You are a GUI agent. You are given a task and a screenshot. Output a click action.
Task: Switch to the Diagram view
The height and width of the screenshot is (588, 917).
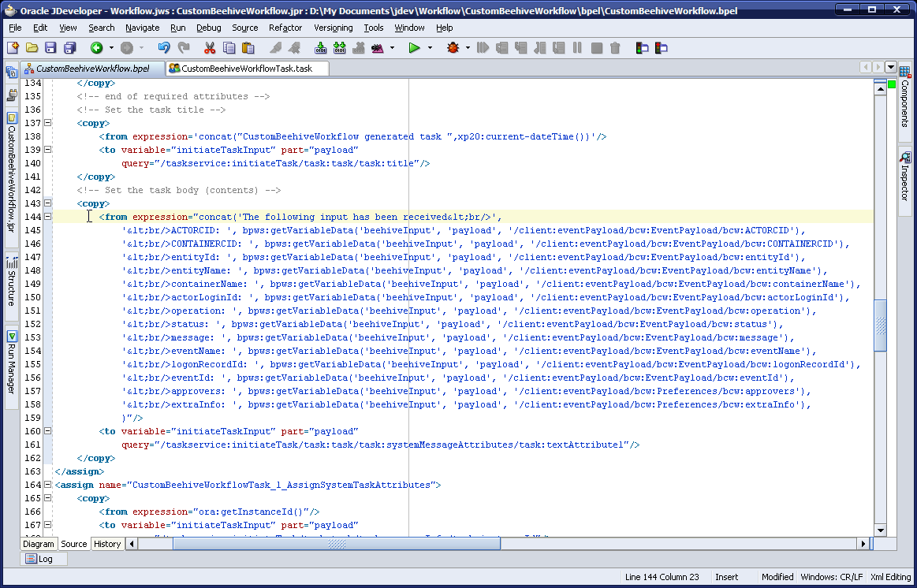[38, 544]
